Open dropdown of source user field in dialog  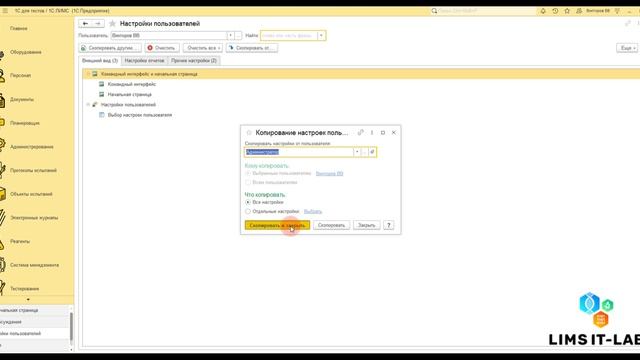(357, 152)
